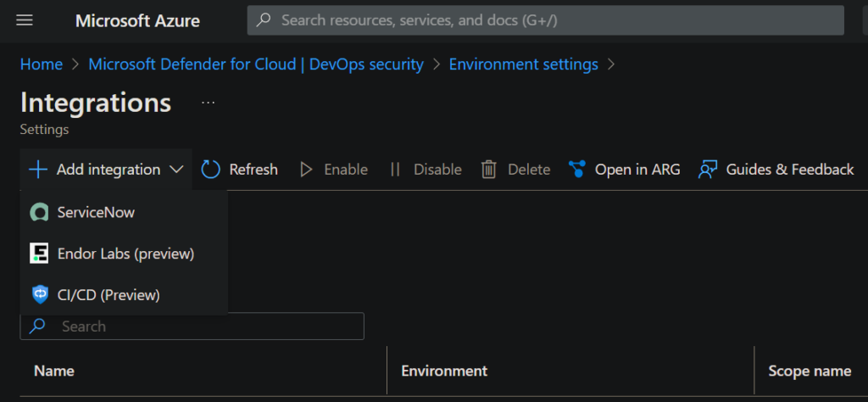Collapse the Add integration dropdown chevron
This screenshot has height=402, width=868.
[x=176, y=170]
